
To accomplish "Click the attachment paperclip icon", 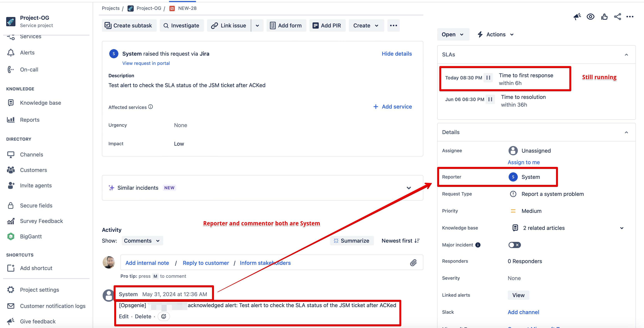I will click(x=413, y=262).
